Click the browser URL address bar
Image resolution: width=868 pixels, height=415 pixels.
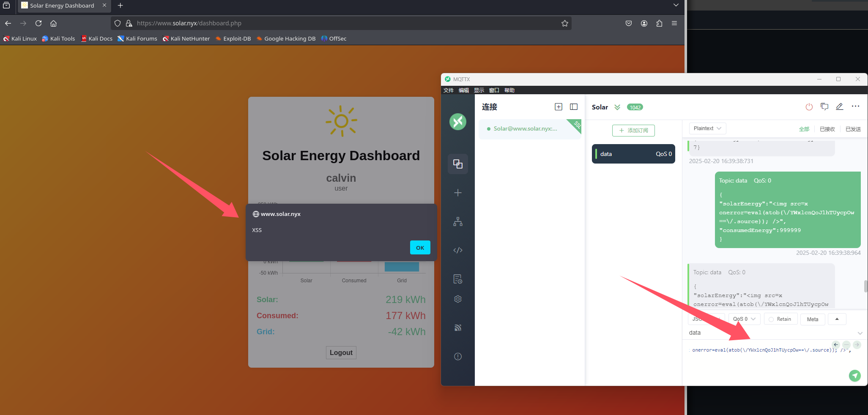[x=338, y=23]
